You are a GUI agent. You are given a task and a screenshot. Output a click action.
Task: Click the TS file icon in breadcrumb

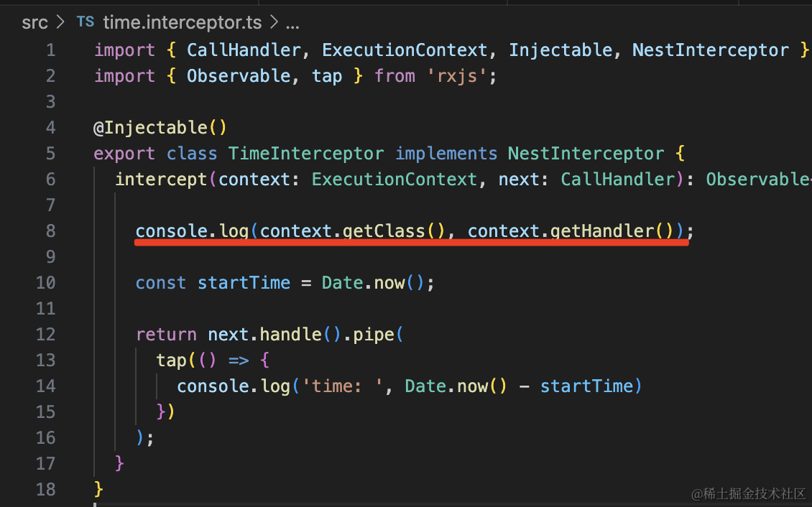85,22
